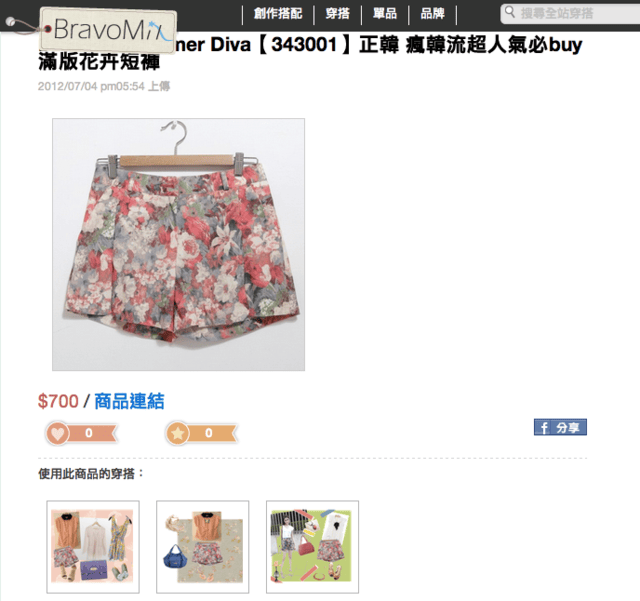This screenshot has width=640, height=601.
Task: Open outfit thumbnail with green background
Action: (x=313, y=547)
